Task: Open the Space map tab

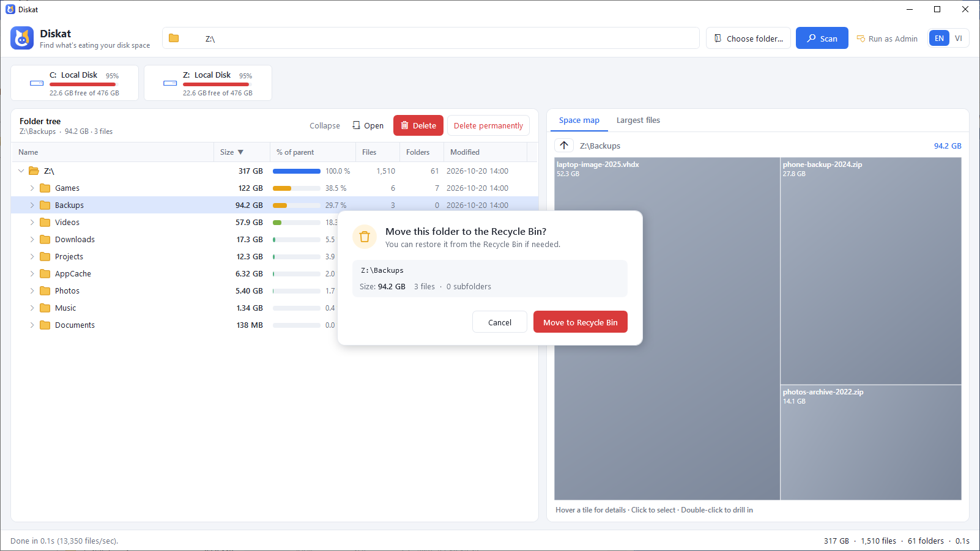Action: [x=579, y=120]
